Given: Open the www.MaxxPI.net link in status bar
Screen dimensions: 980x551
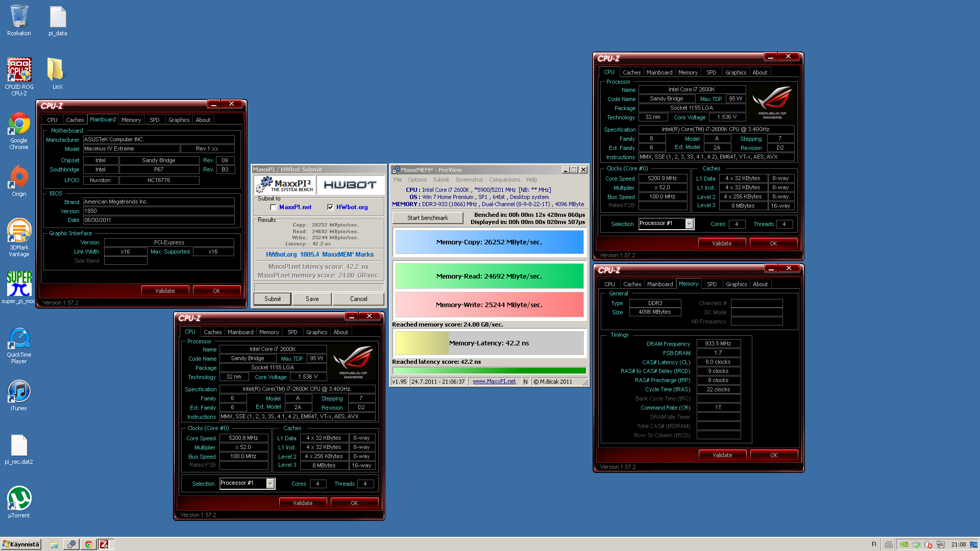Looking at the screenshot, I should coord(494,382).
